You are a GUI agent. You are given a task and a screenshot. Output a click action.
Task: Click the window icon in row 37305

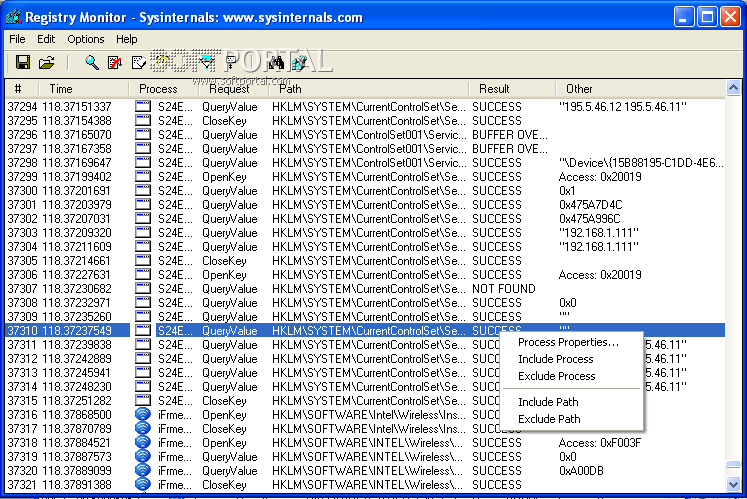tap(143, 260)
